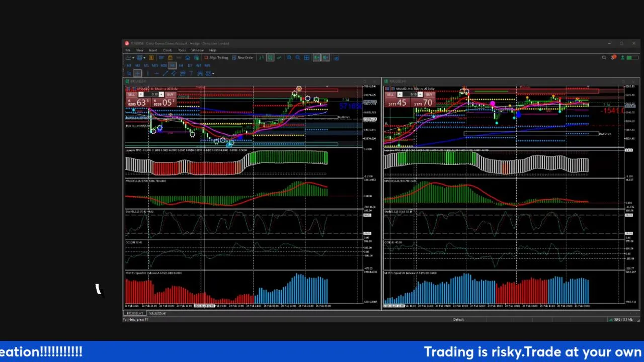Open the View menu
Viewport: 644px width, 362px height.
(x=139, y=50)
